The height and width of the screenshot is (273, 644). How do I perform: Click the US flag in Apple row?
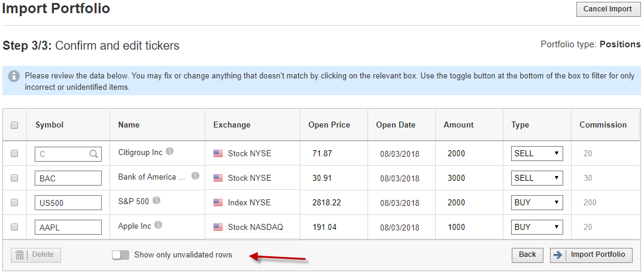[218, 227]
